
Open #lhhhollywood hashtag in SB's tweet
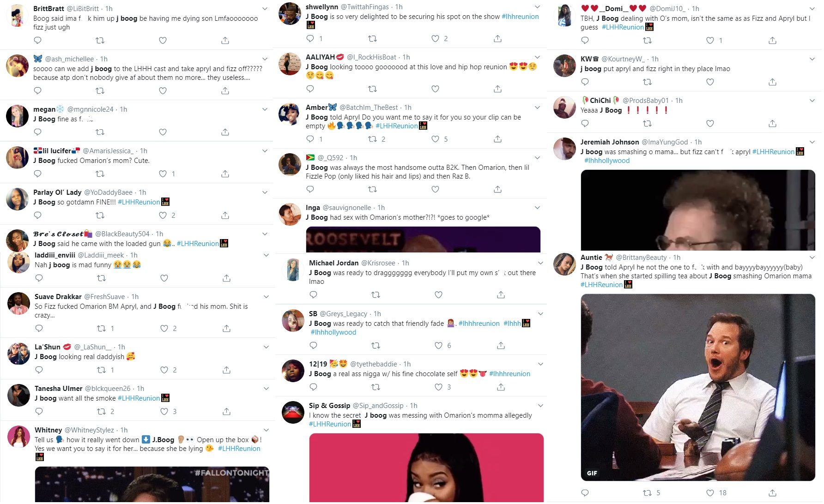pyautogui.click(x=333, y=332)
